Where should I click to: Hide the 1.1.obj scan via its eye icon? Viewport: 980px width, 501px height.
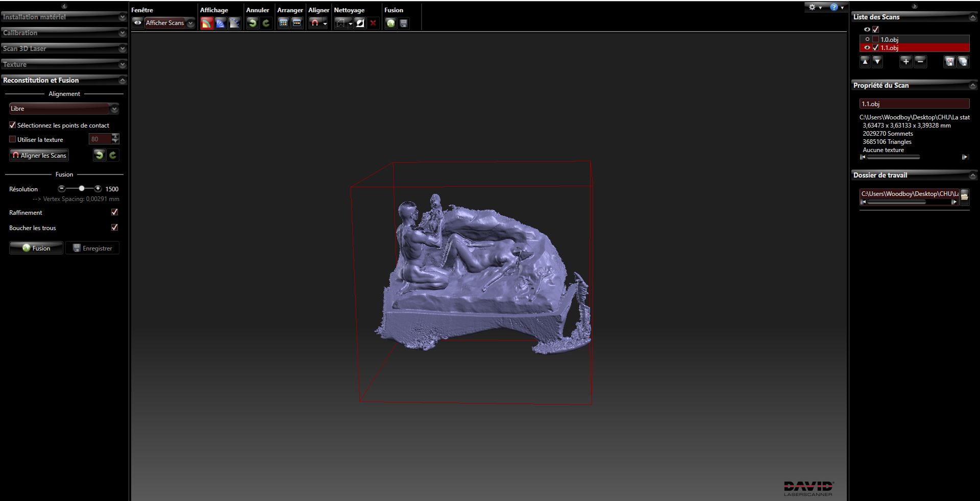(867, 48)
